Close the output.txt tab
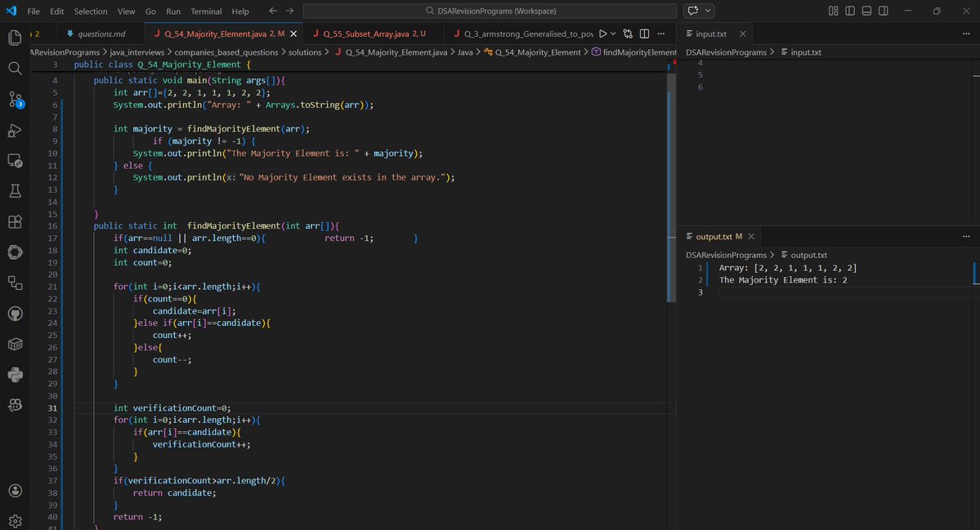 (x=751, y=237)
